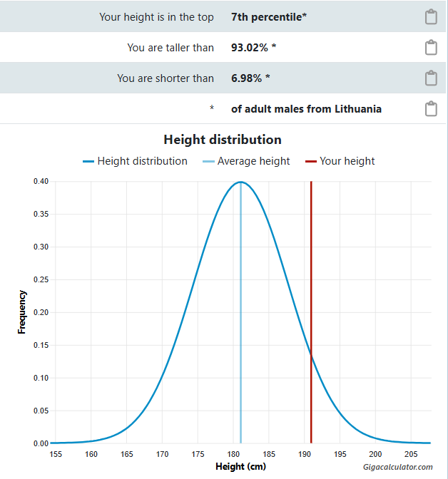The width and height of the screenshot is (448, 479).
Task: Click the 0.40 tick label on y-axis
Action: tap(41, 181)
